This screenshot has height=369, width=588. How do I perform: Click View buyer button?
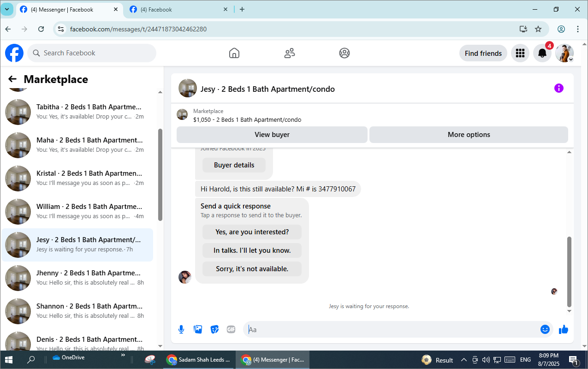[x=272, y=135]
